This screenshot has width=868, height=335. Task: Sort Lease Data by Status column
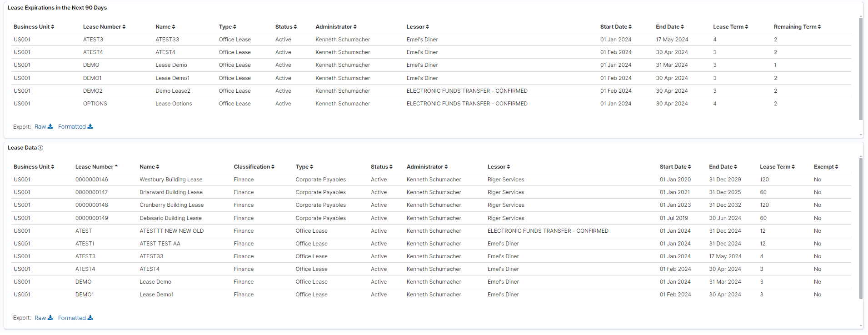tap(381, 167)
